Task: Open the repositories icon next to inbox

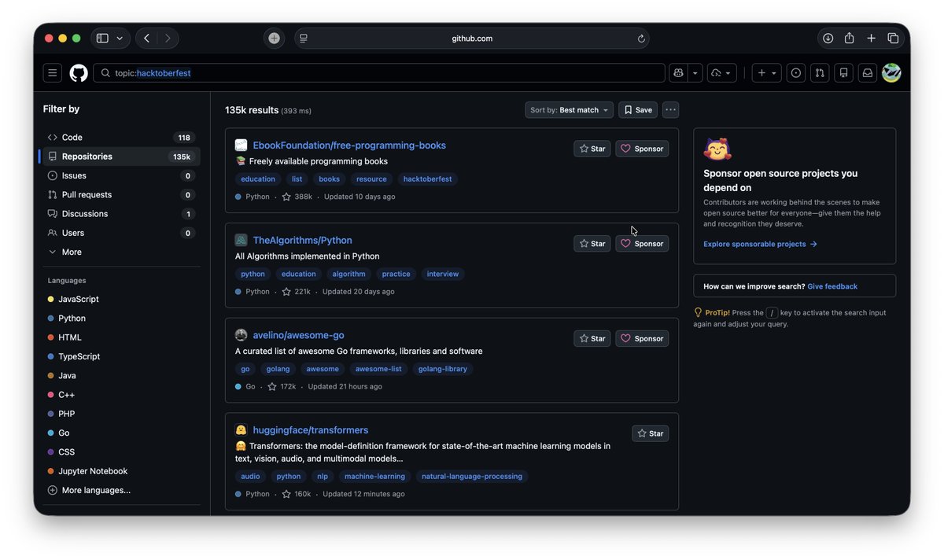Action: (x=843, y=73)
